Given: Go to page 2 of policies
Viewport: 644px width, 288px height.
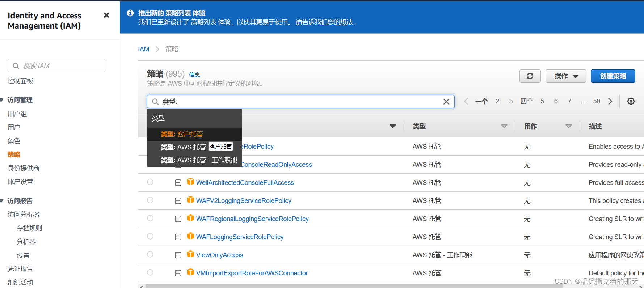Looking at the screenshot, I should (497, 101).
